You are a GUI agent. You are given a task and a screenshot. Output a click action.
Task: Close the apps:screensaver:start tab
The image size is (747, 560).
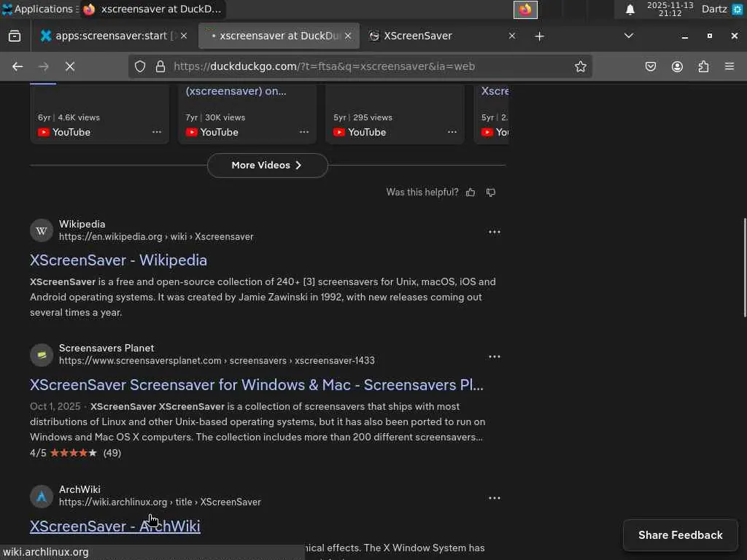(184, 36)
